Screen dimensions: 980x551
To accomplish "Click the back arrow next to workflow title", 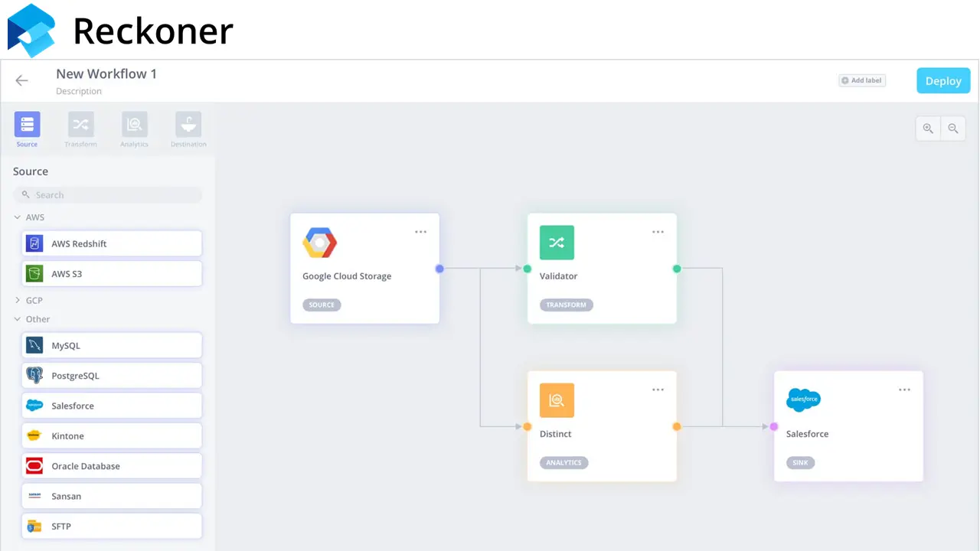I will (x=21, y=80).
